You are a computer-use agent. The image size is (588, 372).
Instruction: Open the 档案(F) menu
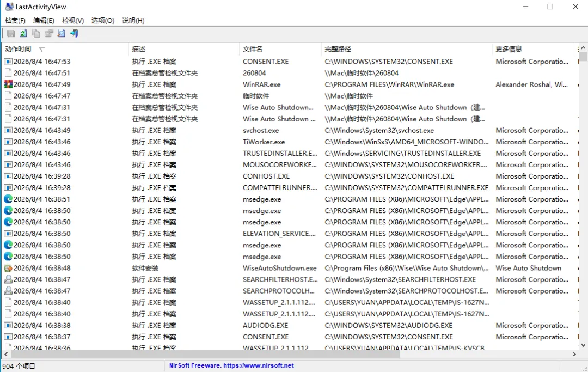[x=15, y=21]
